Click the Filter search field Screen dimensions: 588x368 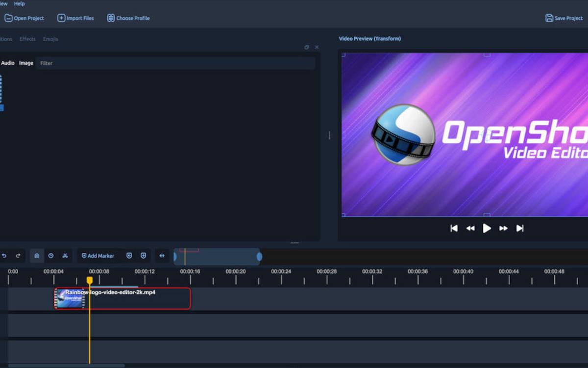(x=176, y=63)
